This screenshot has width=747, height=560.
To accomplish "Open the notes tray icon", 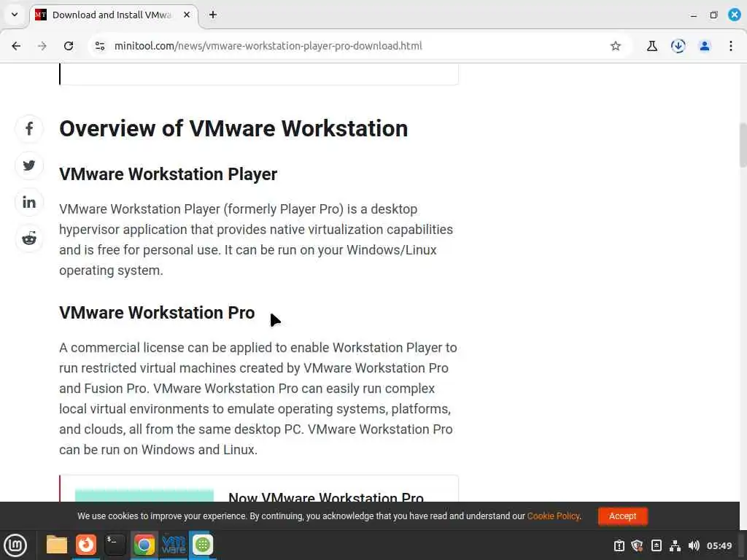I will click(656, 545).
